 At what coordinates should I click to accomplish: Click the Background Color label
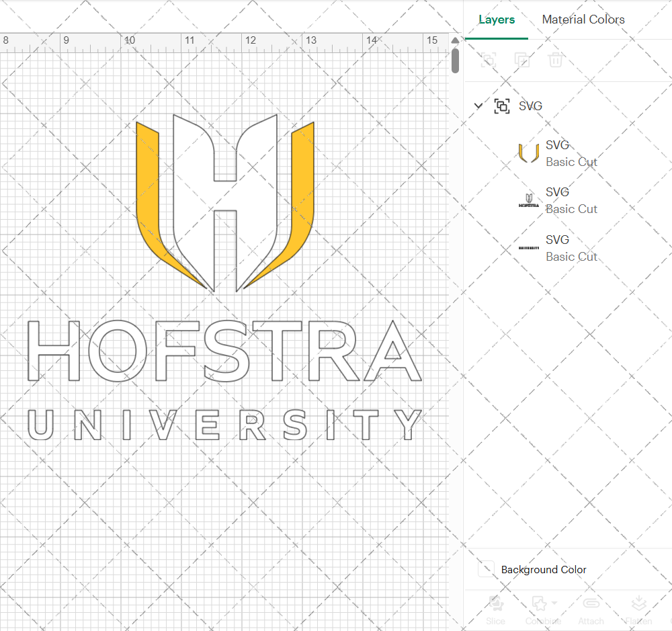coord(544,569)
